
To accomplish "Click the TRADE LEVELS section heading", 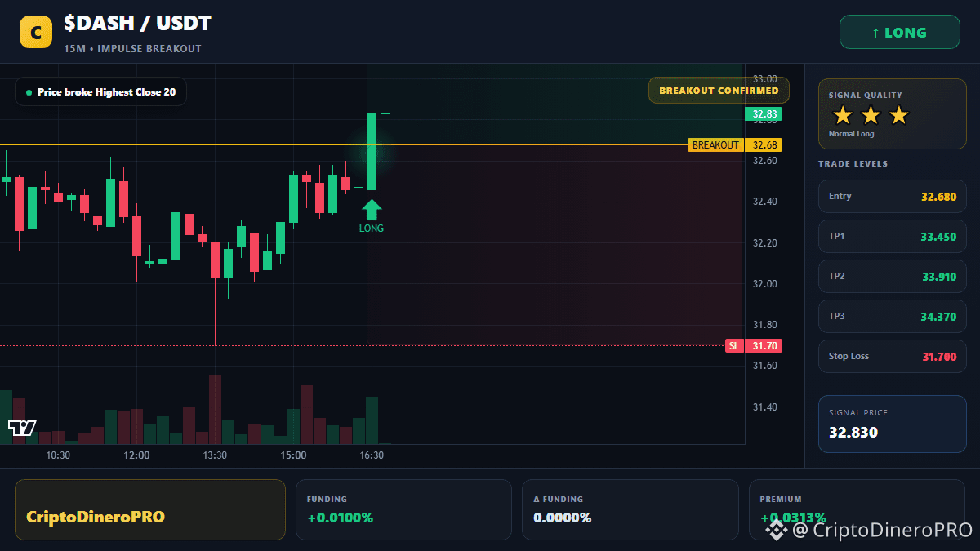I will 853,164.
